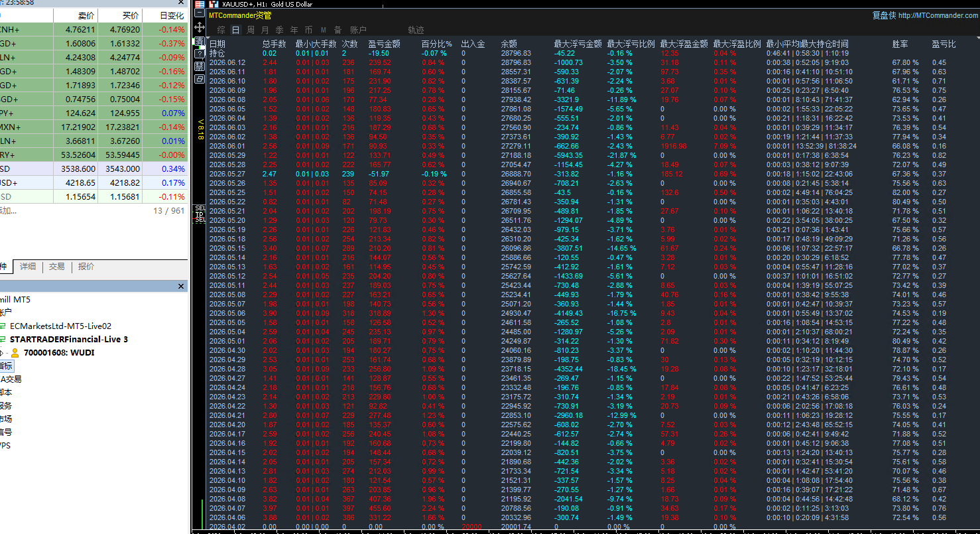Click the 次数 column header
This screenshot has height=534, width=980.
click(x=350, y=44)
